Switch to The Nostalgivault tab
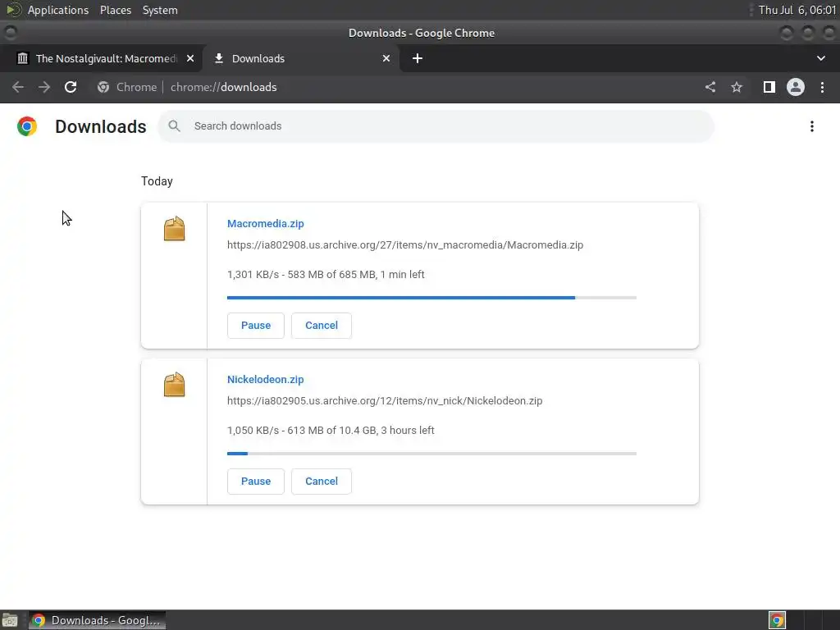This screenshot has width=840, height=630. click(x=101, y=58)
